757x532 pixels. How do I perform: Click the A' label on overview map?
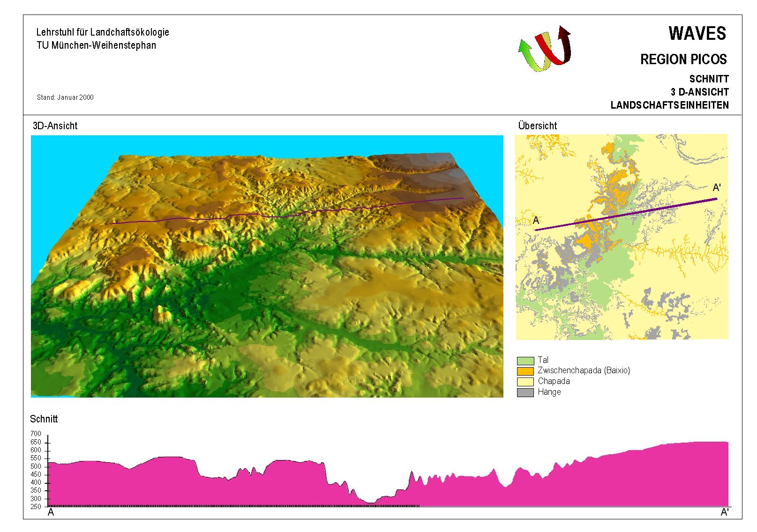coord(717,188)
